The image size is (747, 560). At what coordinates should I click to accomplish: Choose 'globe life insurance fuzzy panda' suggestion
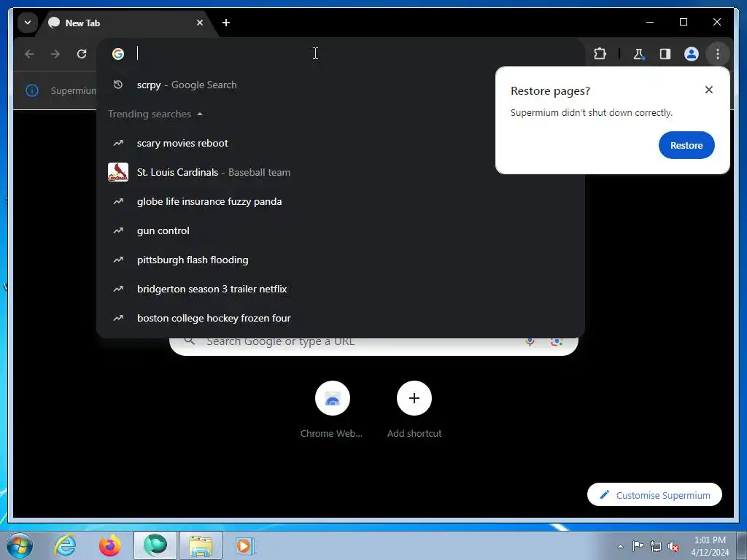[x=340, y=201]
